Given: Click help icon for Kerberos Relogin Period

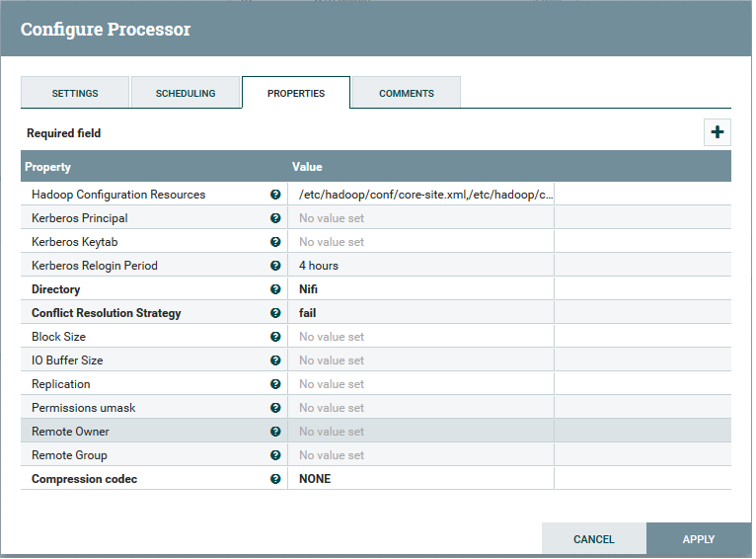Looking at the screenshot, I should (275, 266).
